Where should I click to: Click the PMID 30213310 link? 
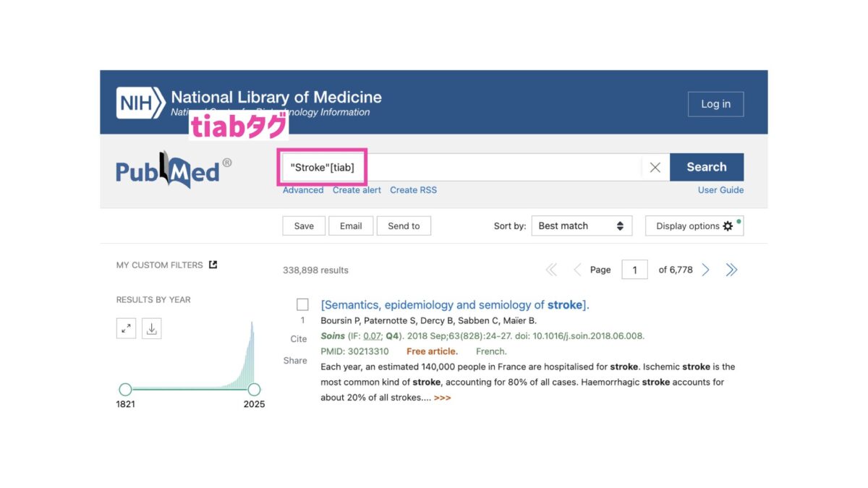tap(356, 351)
